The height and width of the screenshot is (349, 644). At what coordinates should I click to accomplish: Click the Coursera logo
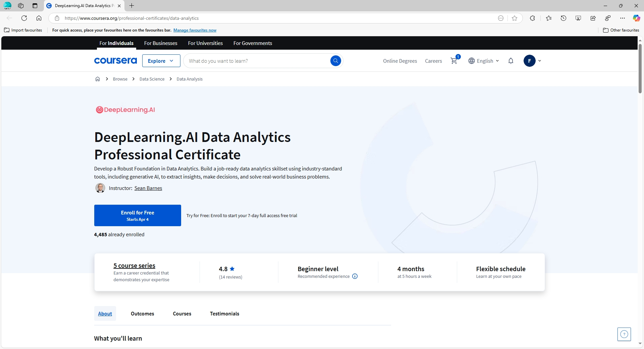tap(115, 61)
